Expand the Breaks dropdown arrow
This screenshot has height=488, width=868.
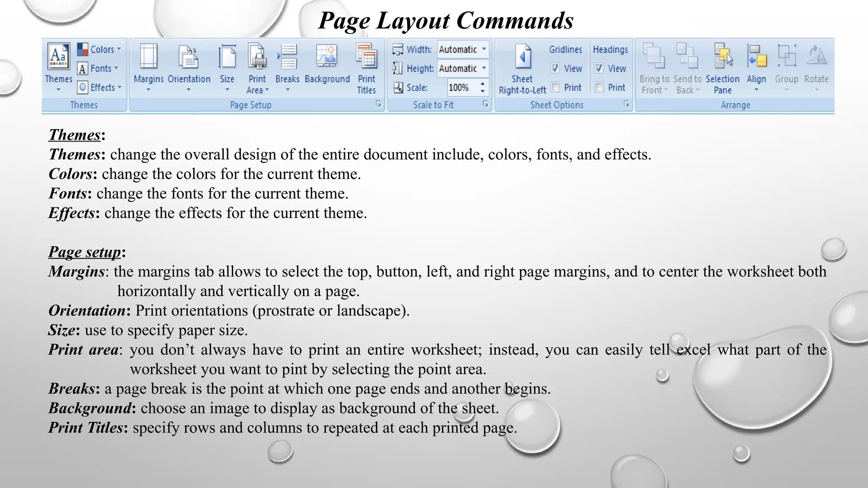287,90
